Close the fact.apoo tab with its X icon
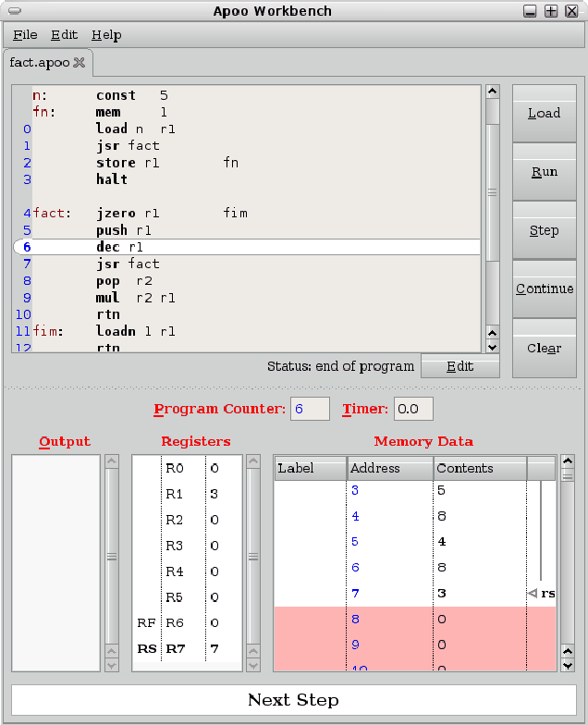Screen dimensions: 588x725 pos(80,63)
